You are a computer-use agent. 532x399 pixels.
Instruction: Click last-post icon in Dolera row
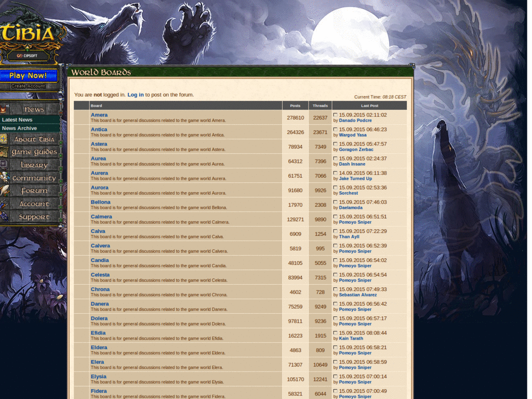(336, 318)
